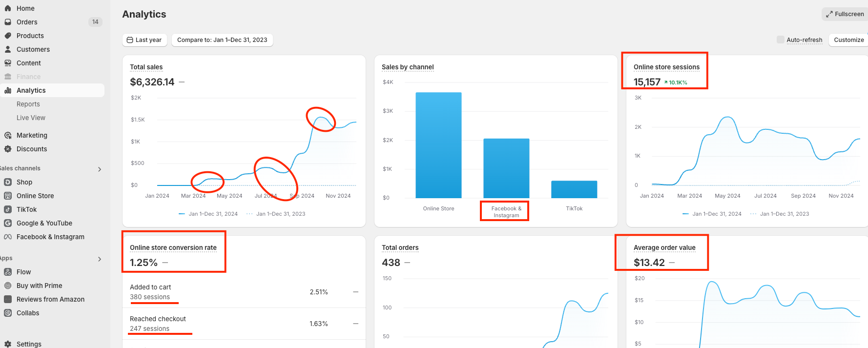The image size is (868, 348).
Task: Click the Google & YouTube icon
Action: [x=8, y=223]
